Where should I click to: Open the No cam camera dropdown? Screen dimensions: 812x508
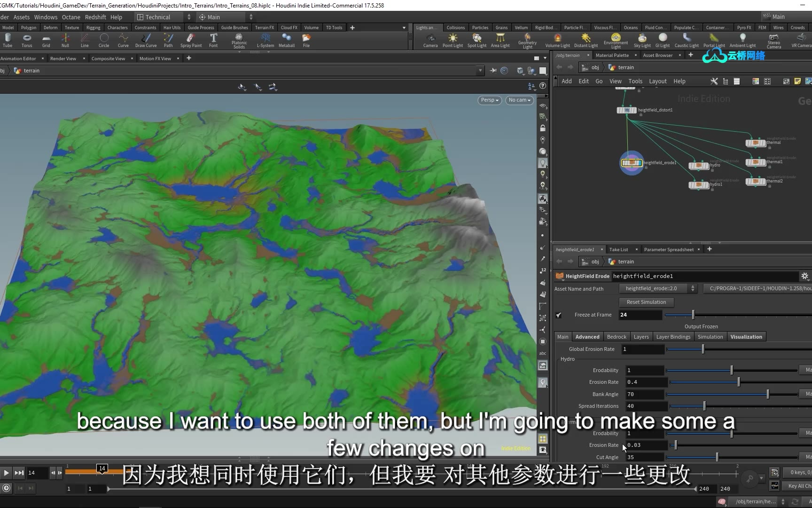pos(519,100)
